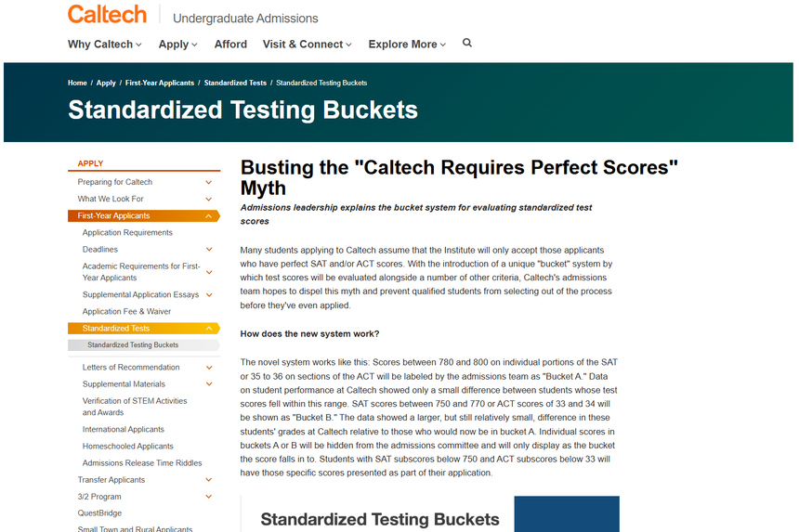Select Standardized Testing Buckets in sidebar
The width and height of the screenshot is (799, 532).
pos(133,345)
